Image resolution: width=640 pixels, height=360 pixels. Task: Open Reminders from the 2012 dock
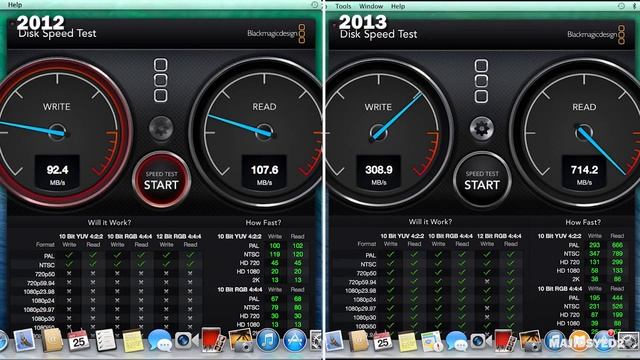point(106,340)
